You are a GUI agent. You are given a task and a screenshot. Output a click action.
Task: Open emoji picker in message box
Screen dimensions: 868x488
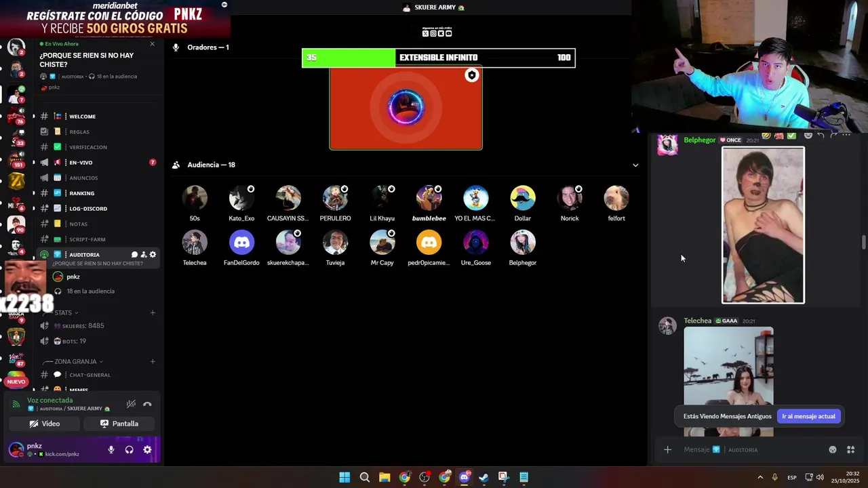[x=833, y=449]
